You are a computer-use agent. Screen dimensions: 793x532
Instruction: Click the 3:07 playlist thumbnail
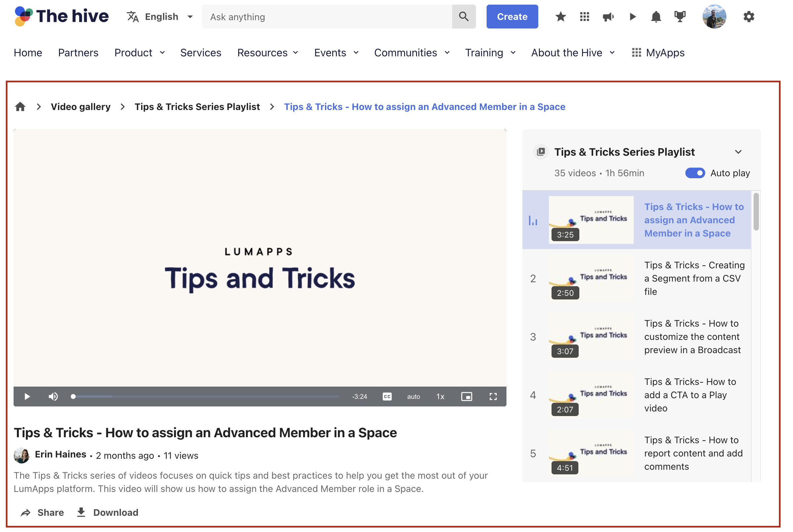pos(591,337)
